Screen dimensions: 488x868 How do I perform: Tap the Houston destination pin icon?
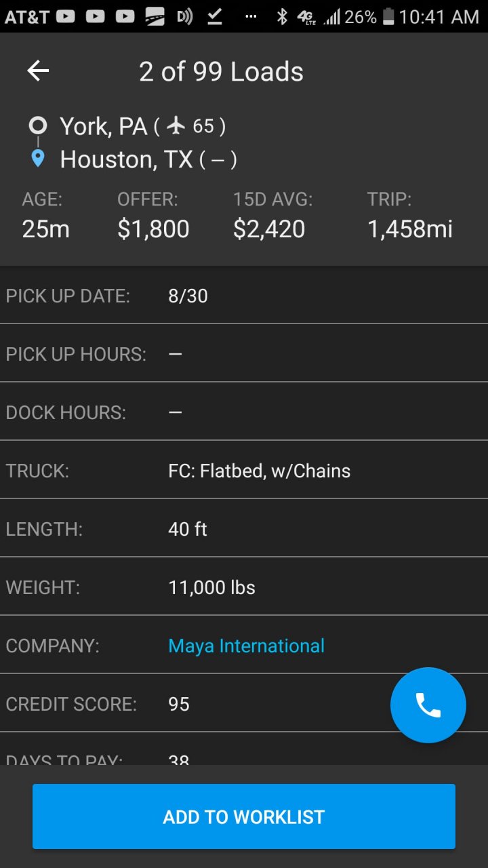38,159
